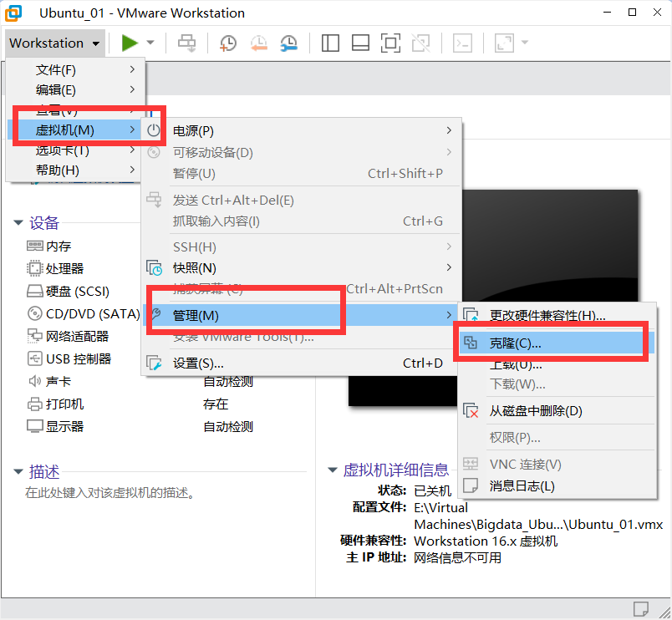Take a snapshot using toolbar clock-plus icon
The width and height of the screenshot is (672, 620).
click(x=227, y=43)
